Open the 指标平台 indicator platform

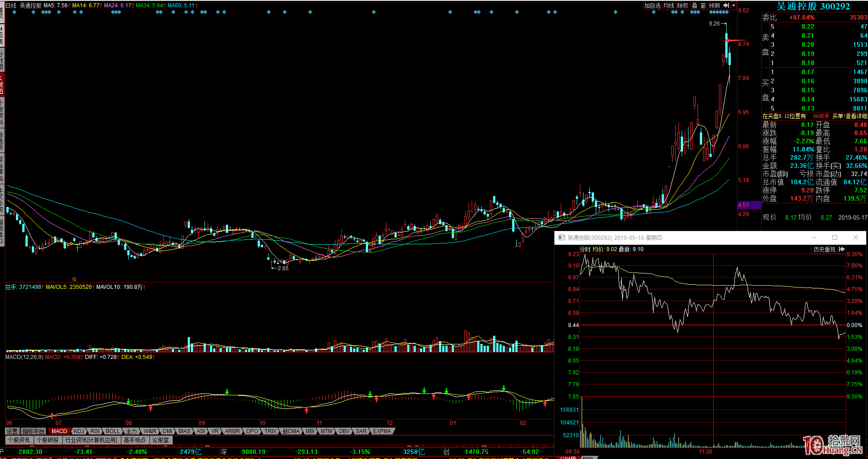[34, 431]
